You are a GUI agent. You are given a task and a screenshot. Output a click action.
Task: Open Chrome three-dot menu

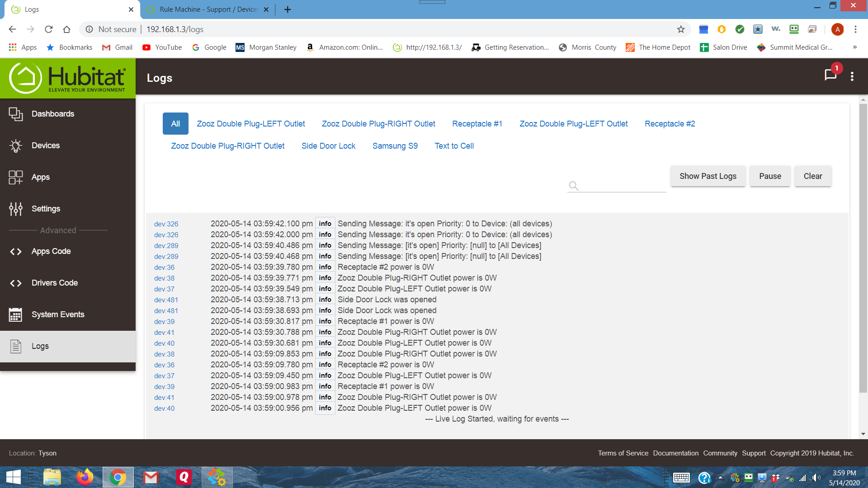[x=855, y=29]
